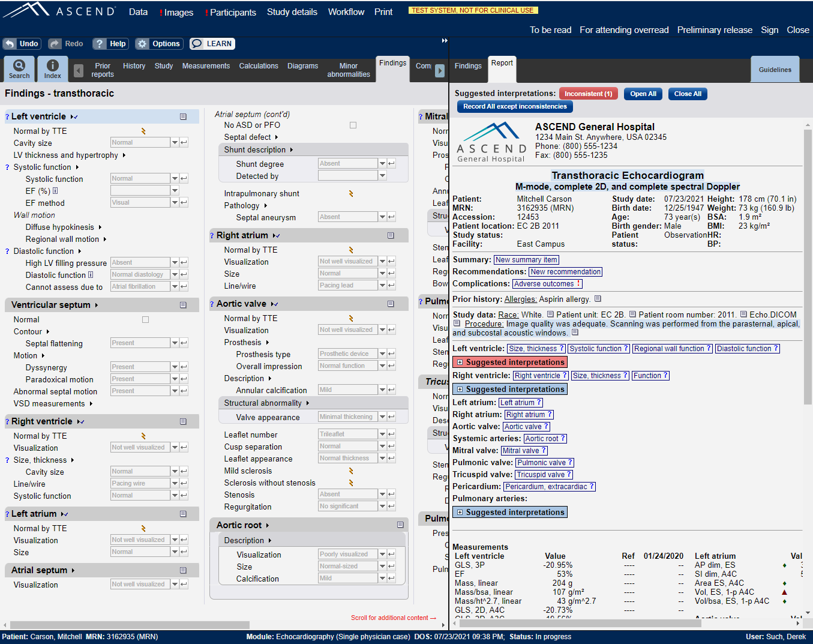
Task: Check the No ASD or PFO checkbox
Action: 353,125
